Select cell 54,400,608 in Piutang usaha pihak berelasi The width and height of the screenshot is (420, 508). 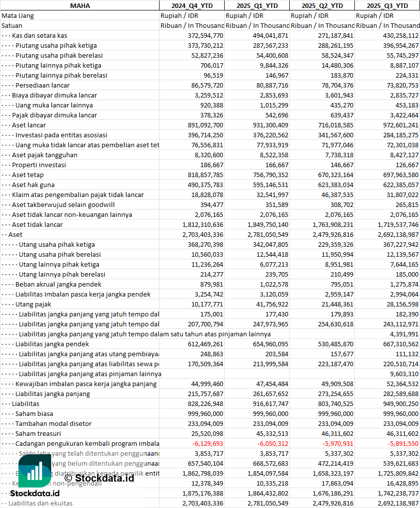272,55
